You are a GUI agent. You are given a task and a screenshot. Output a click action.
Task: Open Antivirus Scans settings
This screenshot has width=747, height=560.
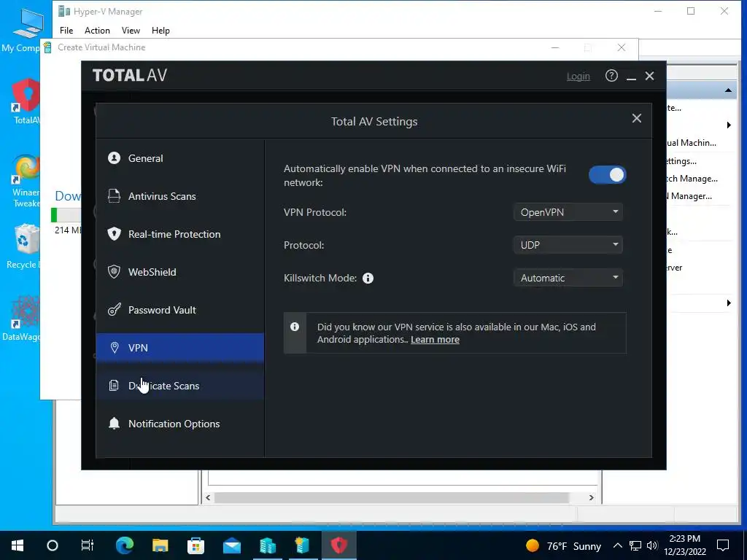tap(180, 196)
